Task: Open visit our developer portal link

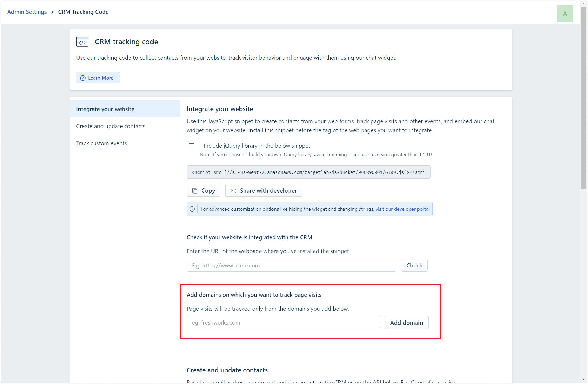Action: pyautogui.click(x=402, y=209)
